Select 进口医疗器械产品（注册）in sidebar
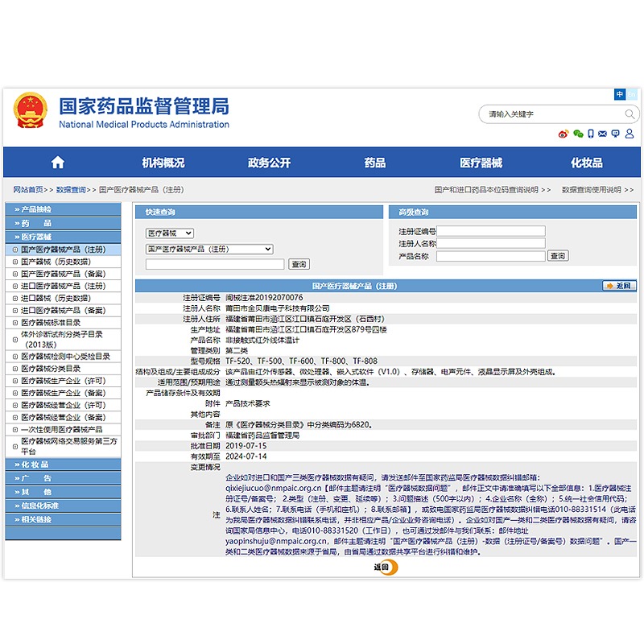Viewport: 644px width, 644px height. coord(64,286)
